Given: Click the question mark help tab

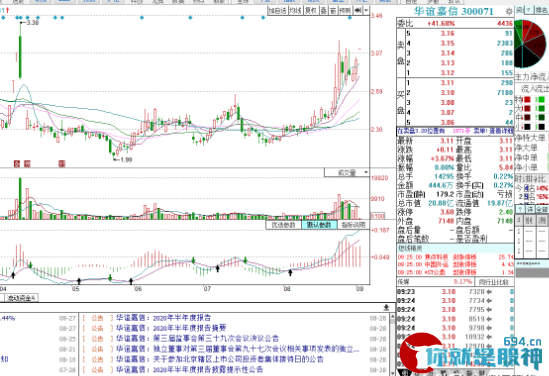Looking at the screenshot, I should click(529, 10).
